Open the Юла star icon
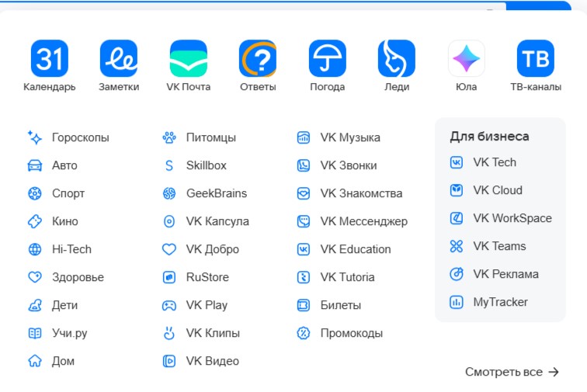 466,58
